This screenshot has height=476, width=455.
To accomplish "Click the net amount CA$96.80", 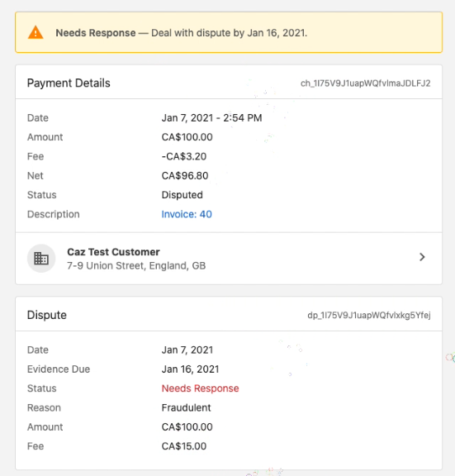I will coord(185,176).
